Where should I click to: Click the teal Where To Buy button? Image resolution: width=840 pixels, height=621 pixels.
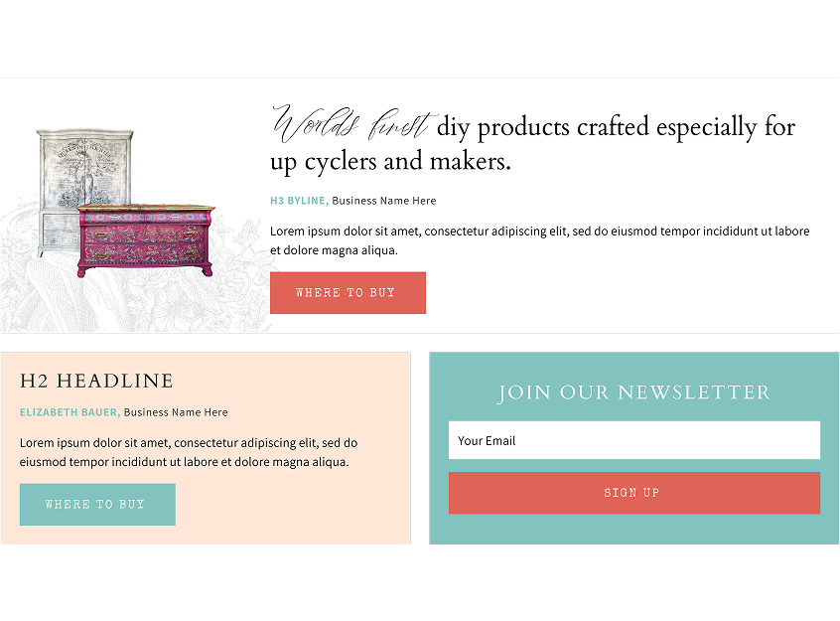pyautogui.click(x=97, y=505)
